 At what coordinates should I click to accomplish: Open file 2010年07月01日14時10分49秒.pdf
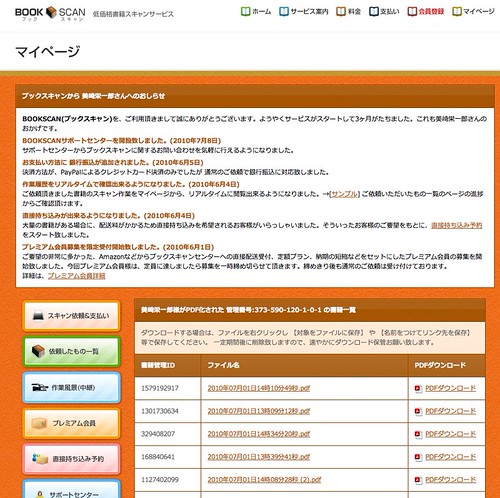click(x=259, y=388)
